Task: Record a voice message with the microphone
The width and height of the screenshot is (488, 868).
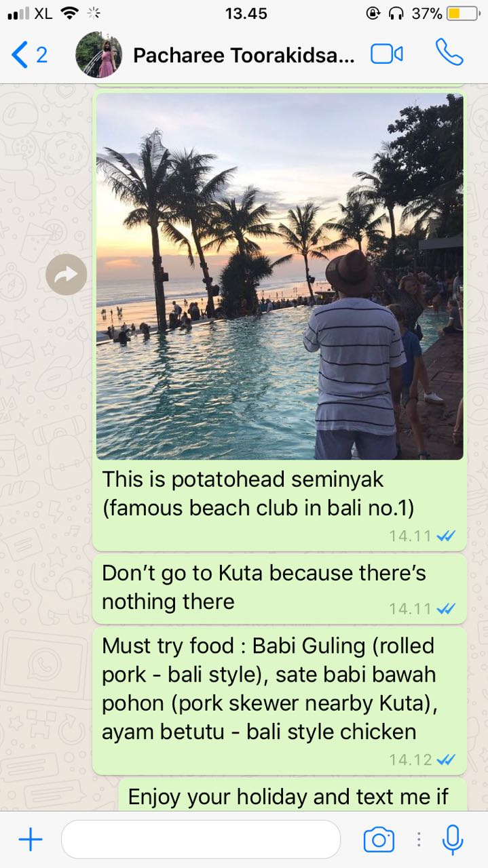Action: (452, 840)
